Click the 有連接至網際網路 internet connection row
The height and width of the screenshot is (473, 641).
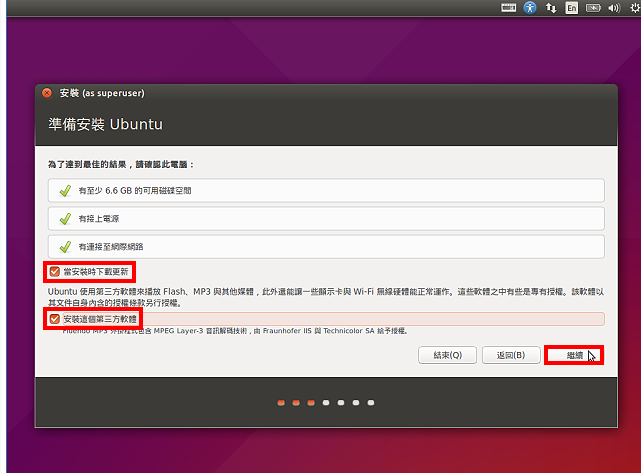pos(326,247)
